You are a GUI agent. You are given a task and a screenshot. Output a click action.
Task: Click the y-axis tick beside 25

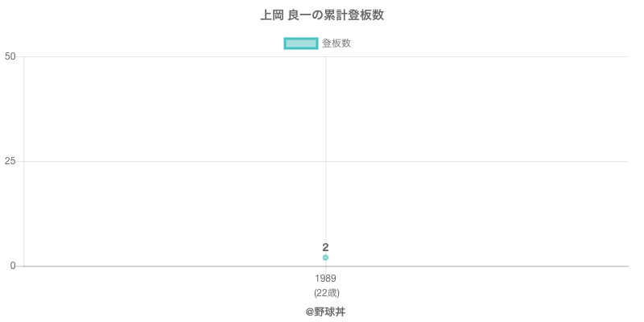tap(20, 161)
